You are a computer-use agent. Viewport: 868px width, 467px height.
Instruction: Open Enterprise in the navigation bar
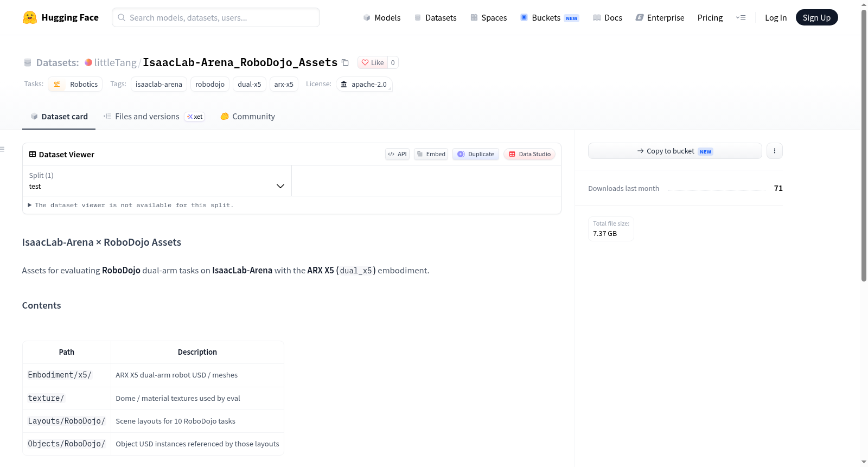point(660,17)
